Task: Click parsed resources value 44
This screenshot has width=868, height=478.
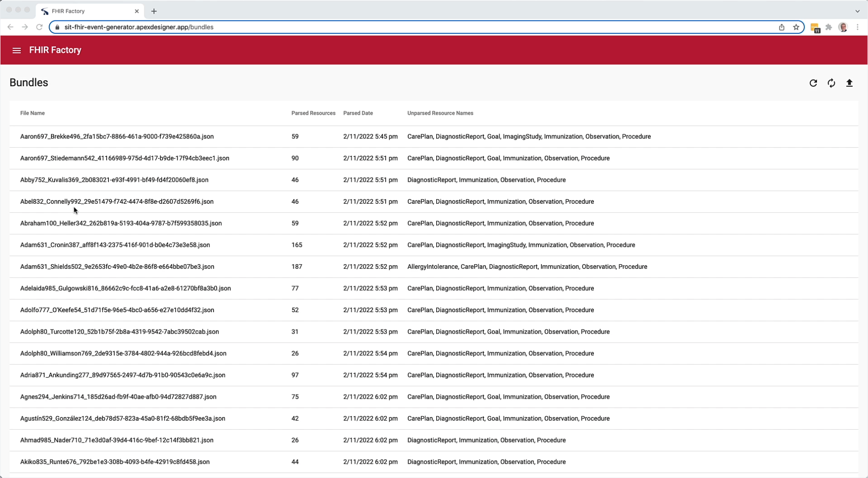Action: (x=295, y=462)
